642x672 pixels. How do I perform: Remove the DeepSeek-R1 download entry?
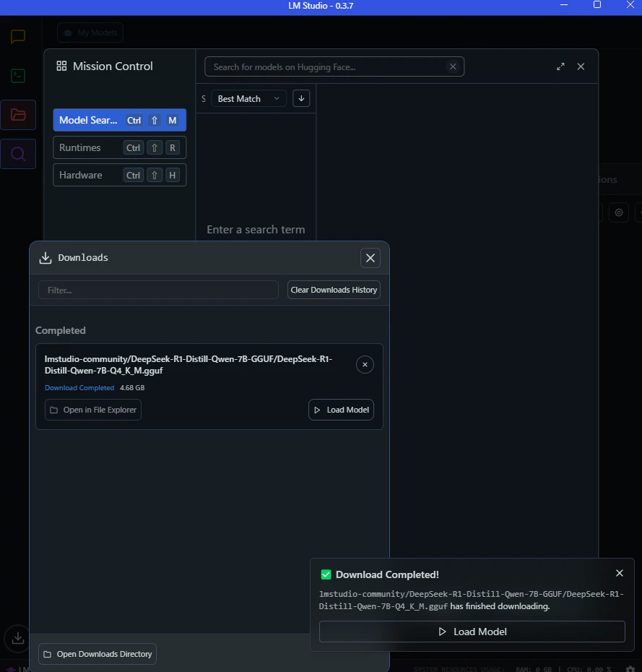coord(365,365)
